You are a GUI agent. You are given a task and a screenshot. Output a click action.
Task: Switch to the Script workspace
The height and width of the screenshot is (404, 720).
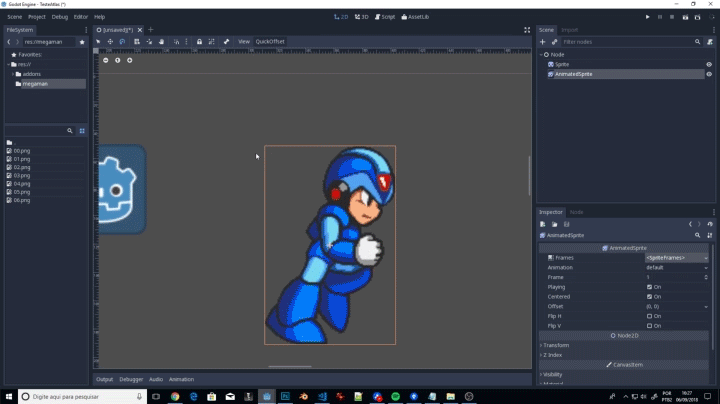click(385, 17)
